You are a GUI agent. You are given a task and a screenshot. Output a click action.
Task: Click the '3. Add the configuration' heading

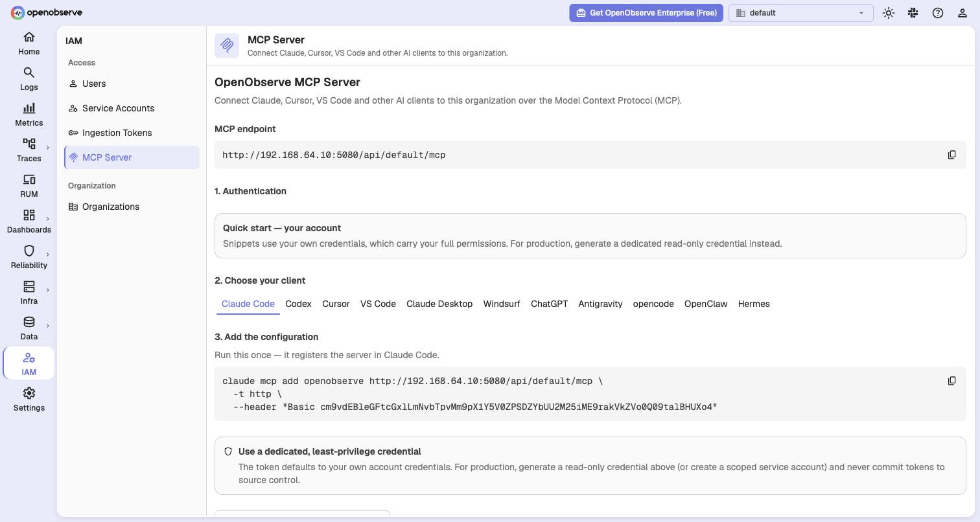266,337
